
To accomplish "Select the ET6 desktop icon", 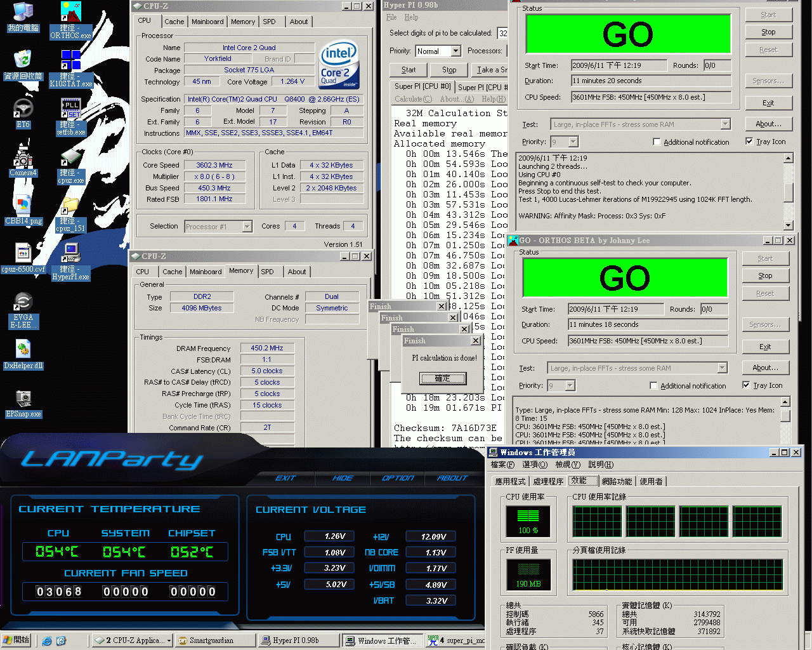I will (23, 114).
